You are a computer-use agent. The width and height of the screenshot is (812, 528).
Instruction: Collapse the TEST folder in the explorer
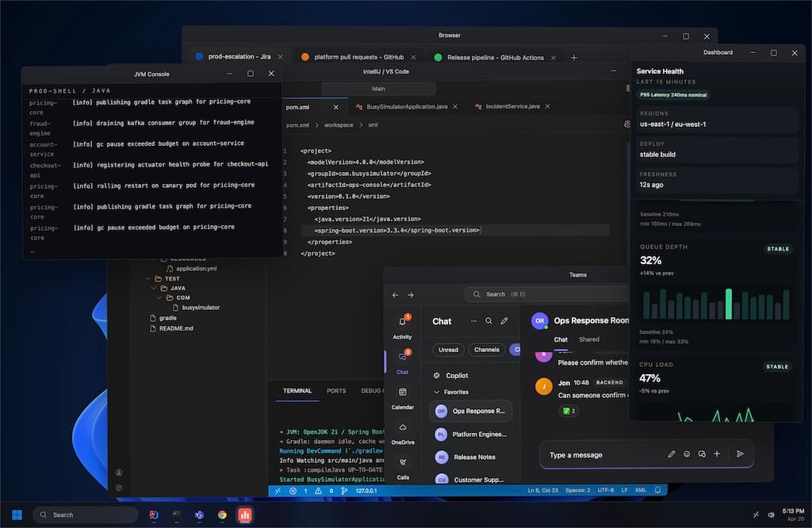click(147, 278)
